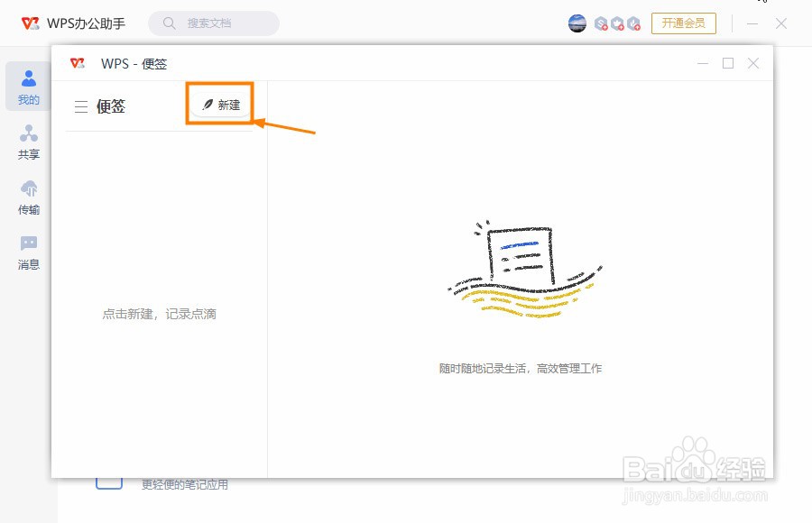Click the 开通会员 membership button
Viewport: 812px width, 523px height.
click(684, 23)
